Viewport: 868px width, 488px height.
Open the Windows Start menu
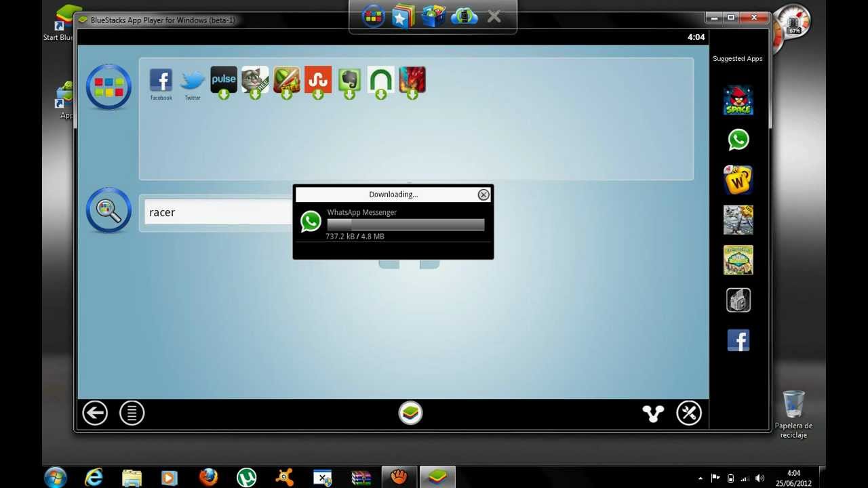click(56, 477)
